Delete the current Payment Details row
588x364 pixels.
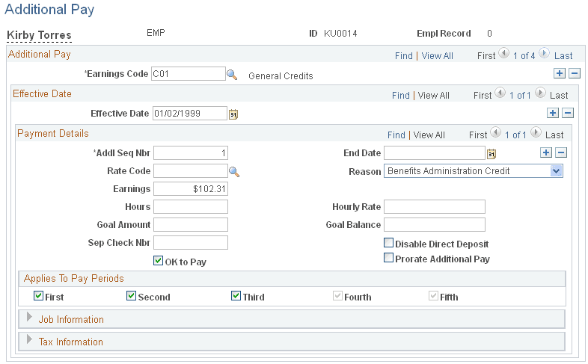pos(561,152)
